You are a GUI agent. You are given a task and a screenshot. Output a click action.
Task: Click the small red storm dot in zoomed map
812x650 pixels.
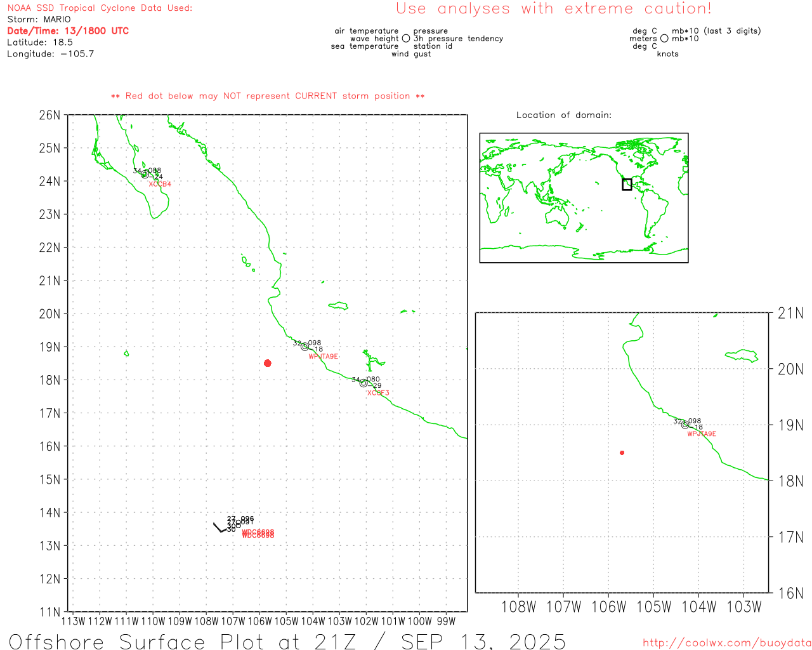[x=622, y=453]
